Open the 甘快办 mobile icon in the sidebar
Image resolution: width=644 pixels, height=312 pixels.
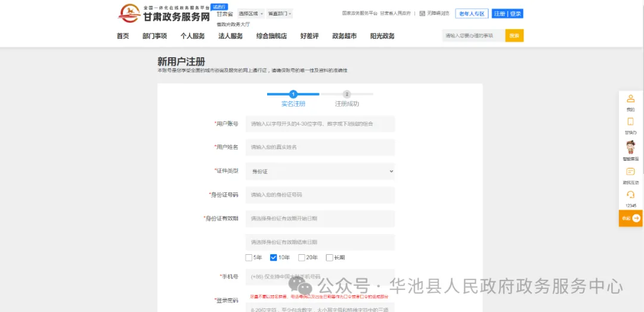pos(630,122)
